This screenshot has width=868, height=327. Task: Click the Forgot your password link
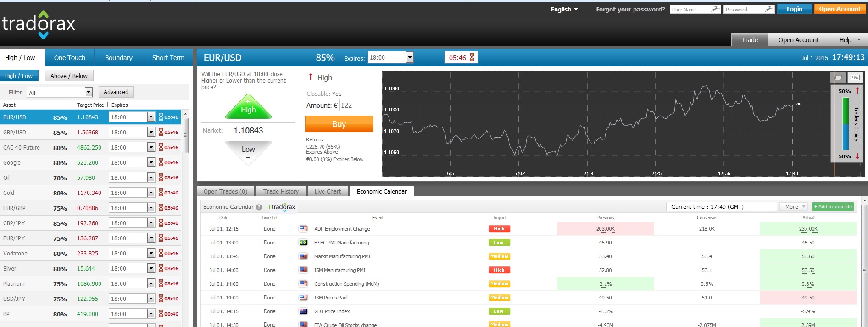click(x=630, y=9)
